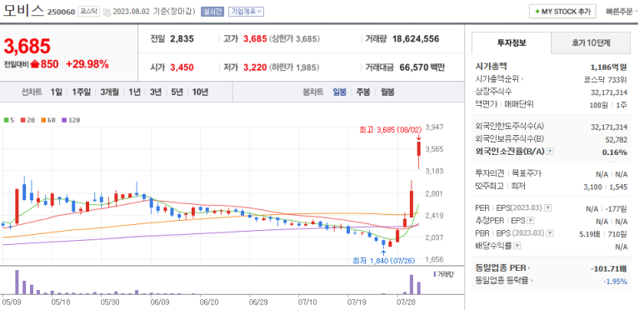Click the 저가 value 3,220
Viewport: 644px width, 310px height.
255,67
